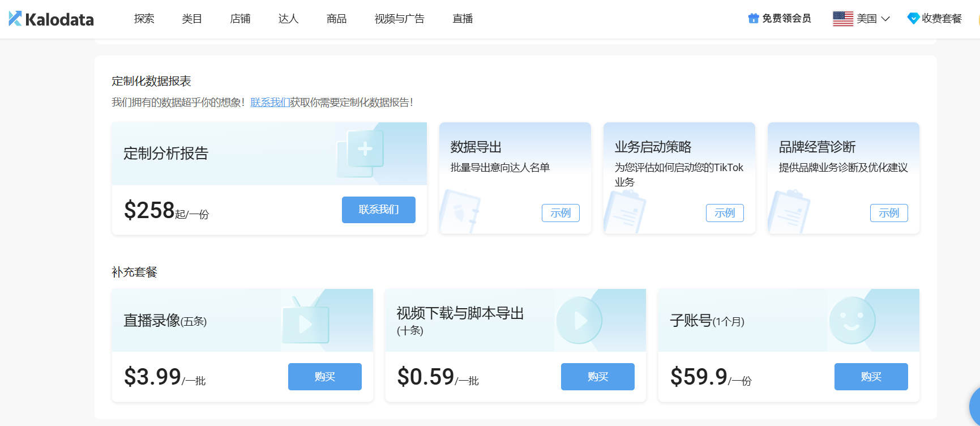Click the 补充套餐 heading

pos(134,272)
